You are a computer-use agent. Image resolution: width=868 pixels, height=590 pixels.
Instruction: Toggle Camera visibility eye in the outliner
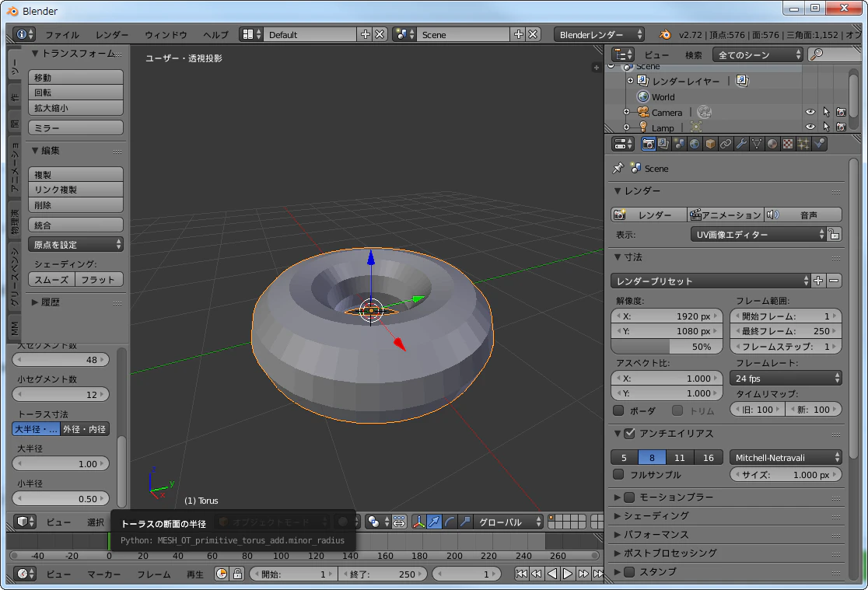coord(810,112)
